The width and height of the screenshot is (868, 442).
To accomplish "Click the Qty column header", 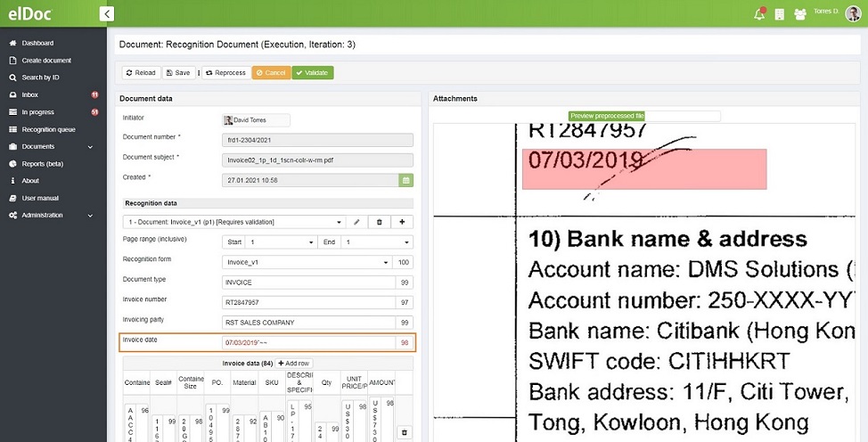I will (x=326, y=382).
